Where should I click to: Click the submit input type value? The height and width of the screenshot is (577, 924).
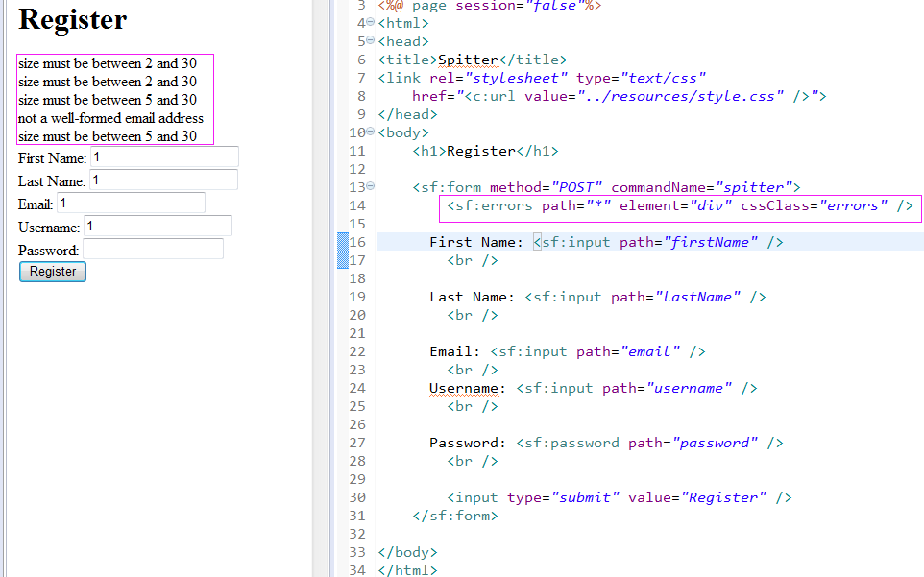pyautogui.click(x=585, y=497)
